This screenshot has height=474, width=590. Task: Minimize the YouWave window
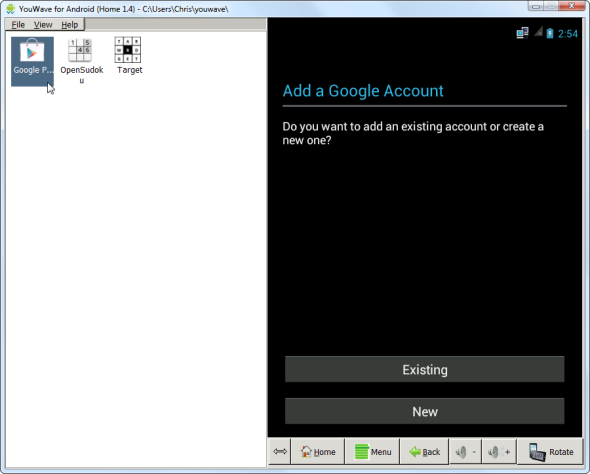[x=536, y=6]
